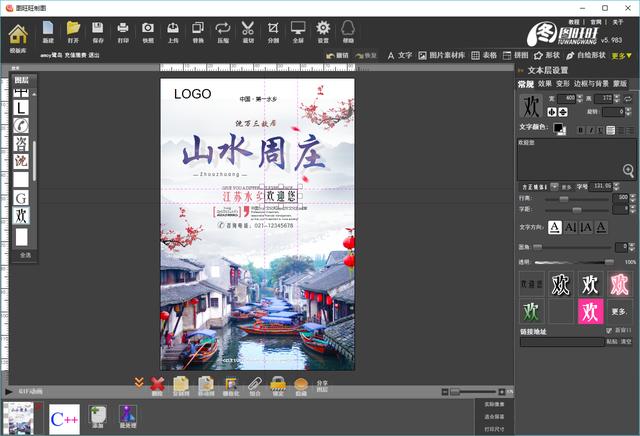Click the paperclip 组合 group icon
The width and height of the screenshot is (640, 436).
255,386
